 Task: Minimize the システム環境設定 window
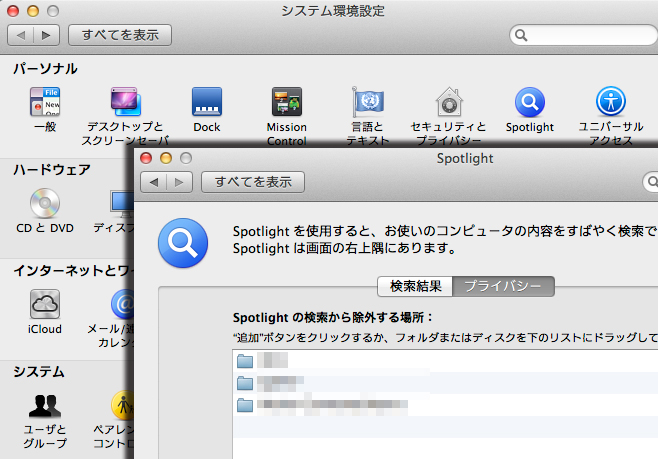tap(33, 11)
